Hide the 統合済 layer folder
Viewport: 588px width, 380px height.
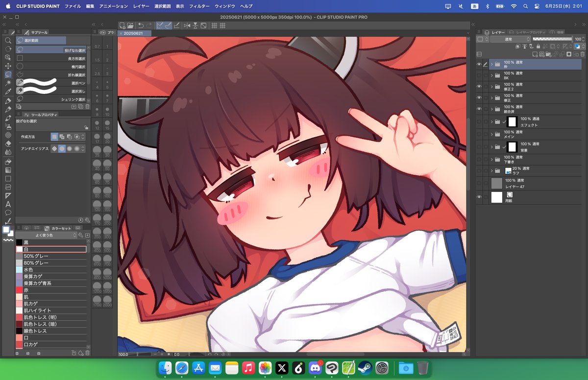click(x=479, y=109)
